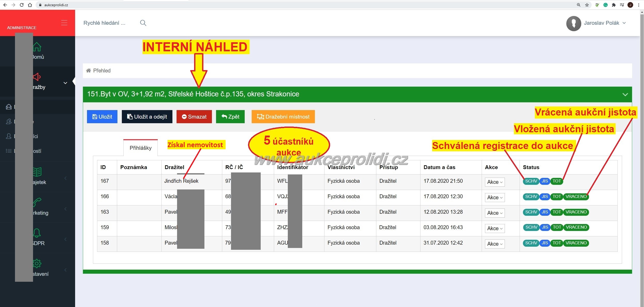Click the browser back arrow
The height and width of the screenshot is (307, 644).
pyautogui.click(x=5, y=5)
